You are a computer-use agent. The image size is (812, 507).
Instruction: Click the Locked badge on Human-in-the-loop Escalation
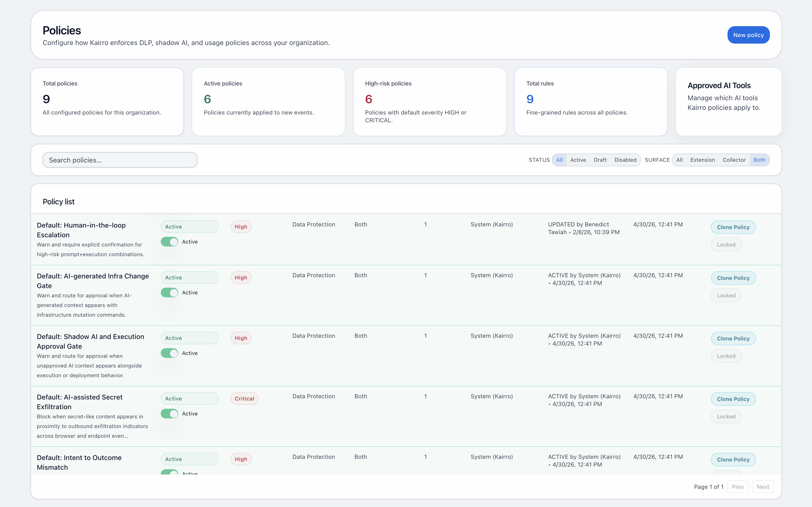click(x=726, y=245)
